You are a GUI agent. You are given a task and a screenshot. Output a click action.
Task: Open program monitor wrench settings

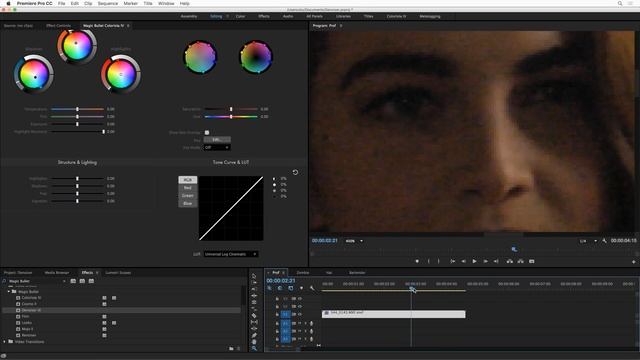[604, 241]
